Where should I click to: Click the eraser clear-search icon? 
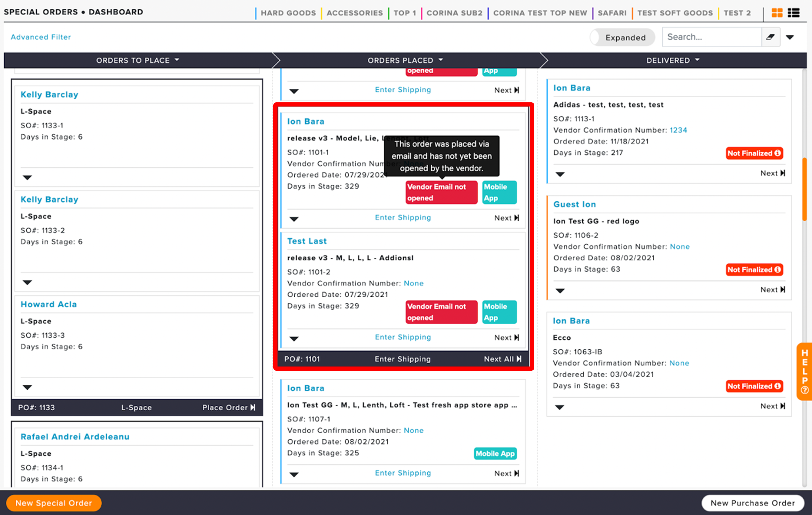(770, 37)
